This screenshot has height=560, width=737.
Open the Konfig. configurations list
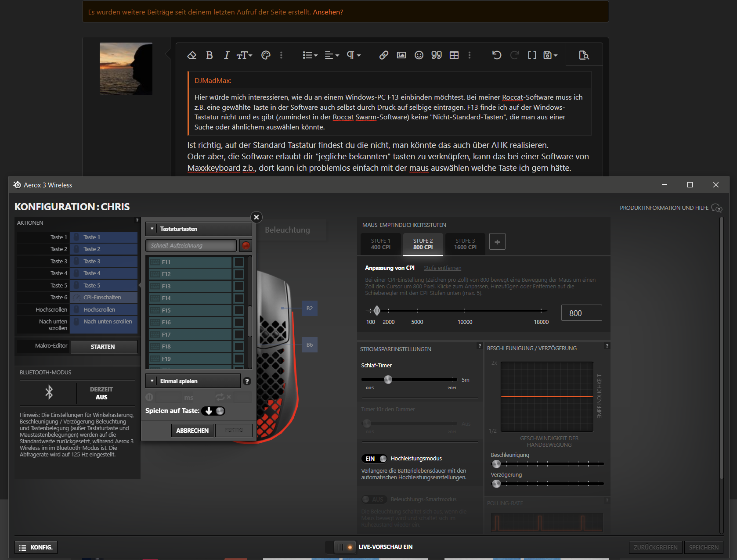36,547
